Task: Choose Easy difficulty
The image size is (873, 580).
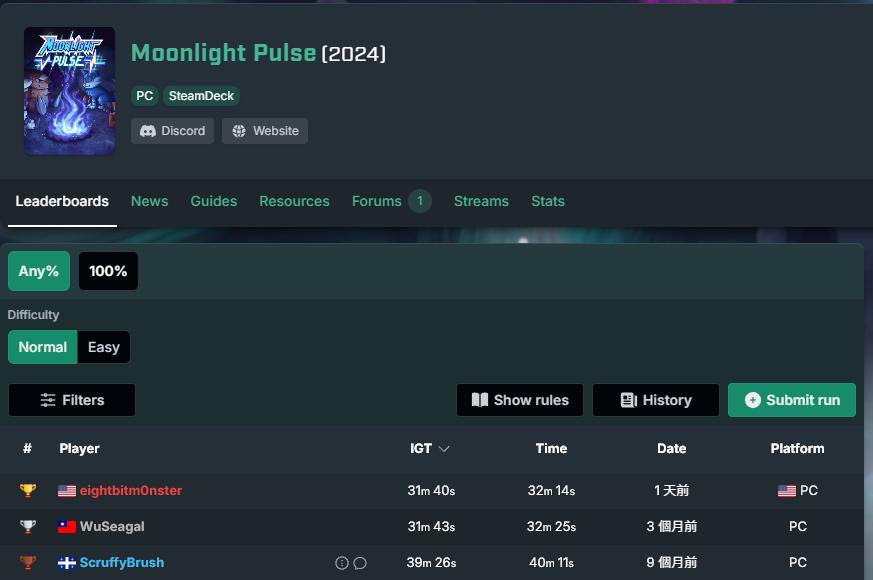Action: coord(104,347)
